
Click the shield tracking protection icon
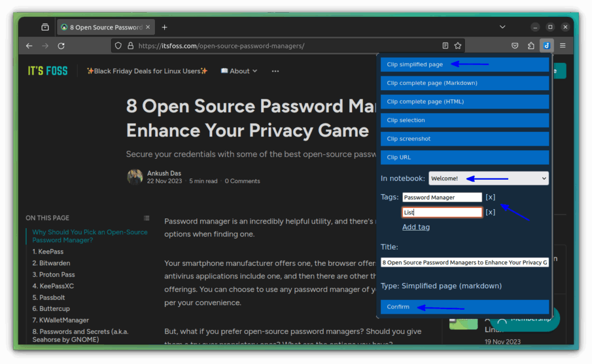click(118, 46)
